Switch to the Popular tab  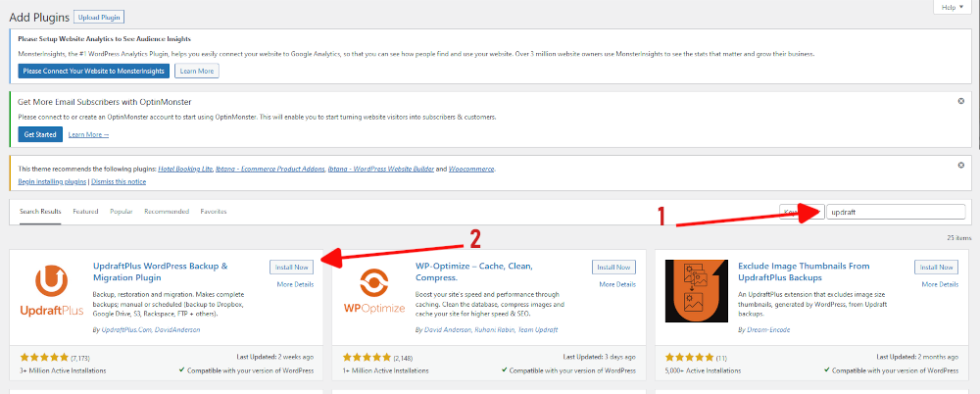click(122, 212)
